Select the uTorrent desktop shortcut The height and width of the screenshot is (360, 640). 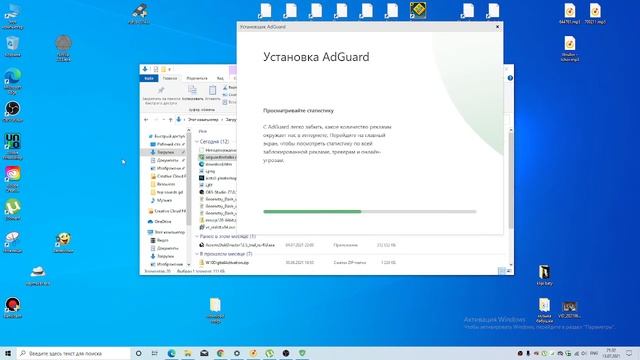pyautogui.click(x=13, y=210)
